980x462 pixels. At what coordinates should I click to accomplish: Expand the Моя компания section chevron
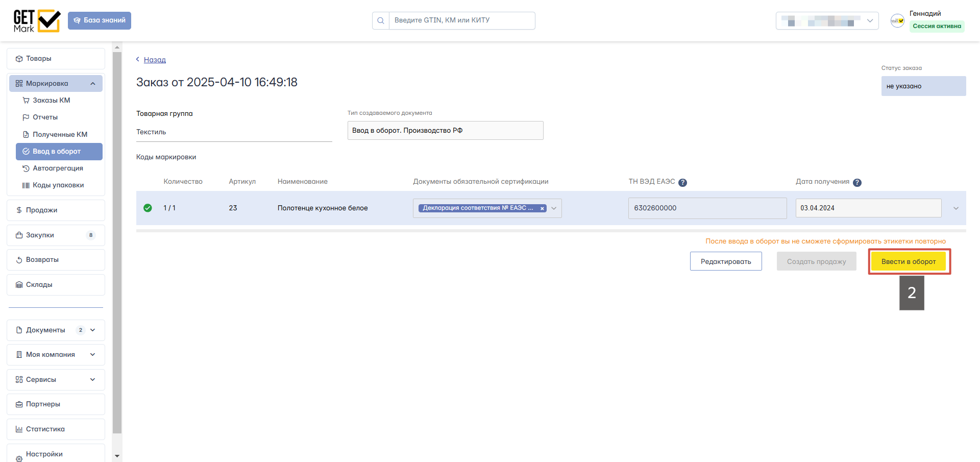pos(93,355)
